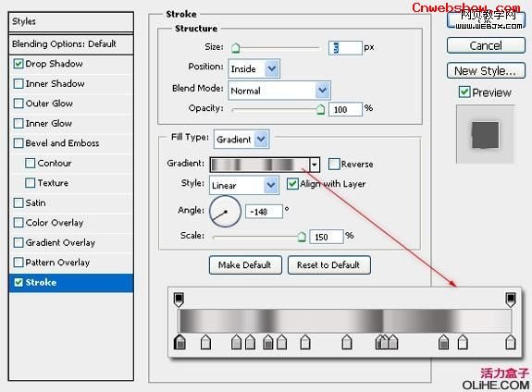Enable the Reverse checkbox
The height and width of the screenshot is (392, 532).
coord(334,165)
